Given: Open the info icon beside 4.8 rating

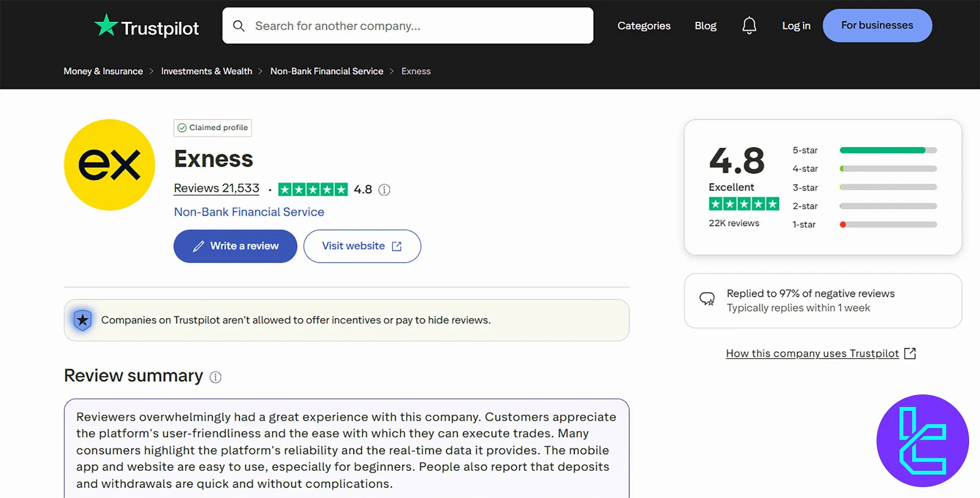Looking at the screenshot, I should click(x=384, y=190).
